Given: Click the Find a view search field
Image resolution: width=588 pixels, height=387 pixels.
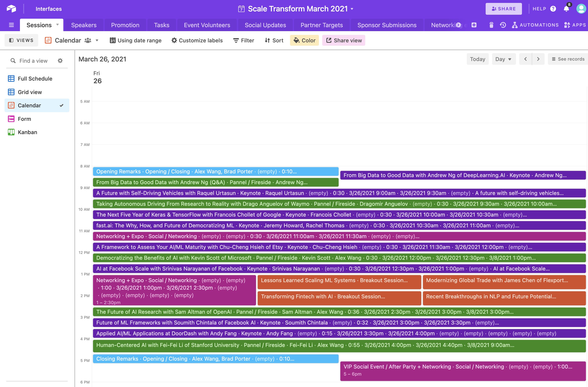Looking at the screenshot, I should pos(33,61).
